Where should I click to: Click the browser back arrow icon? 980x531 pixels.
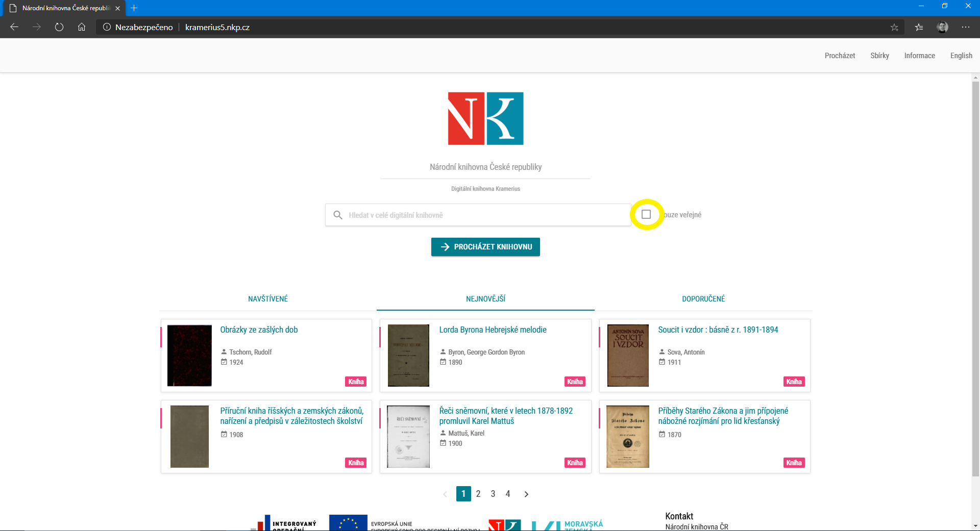pos(14,27)
